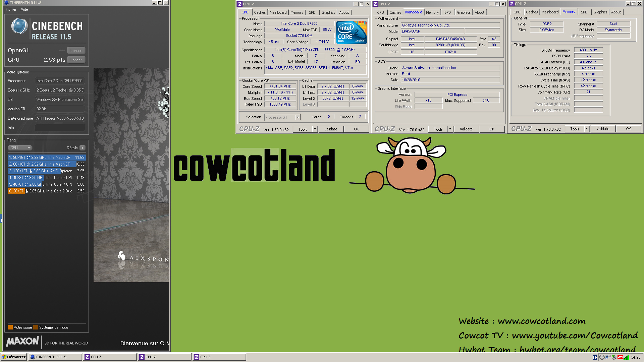Open Memory tab in first CPU-Z window
Screen dimensions: 644x362
point(297,12)
